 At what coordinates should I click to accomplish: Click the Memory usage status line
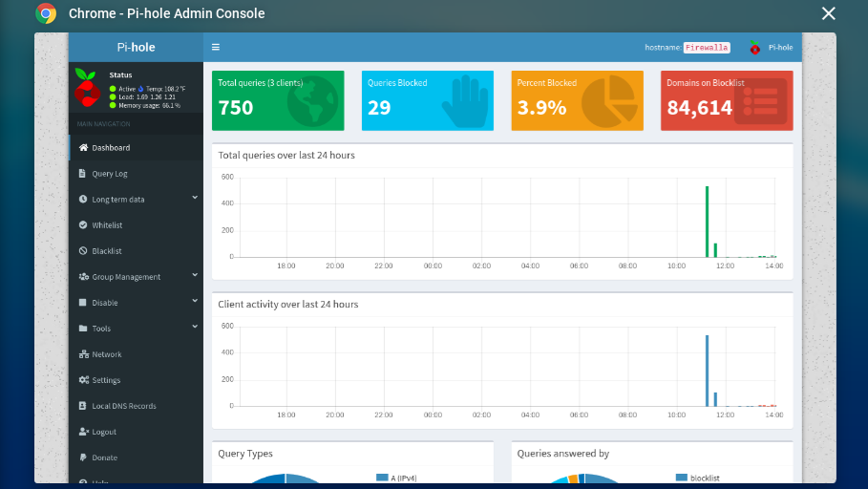145,105
